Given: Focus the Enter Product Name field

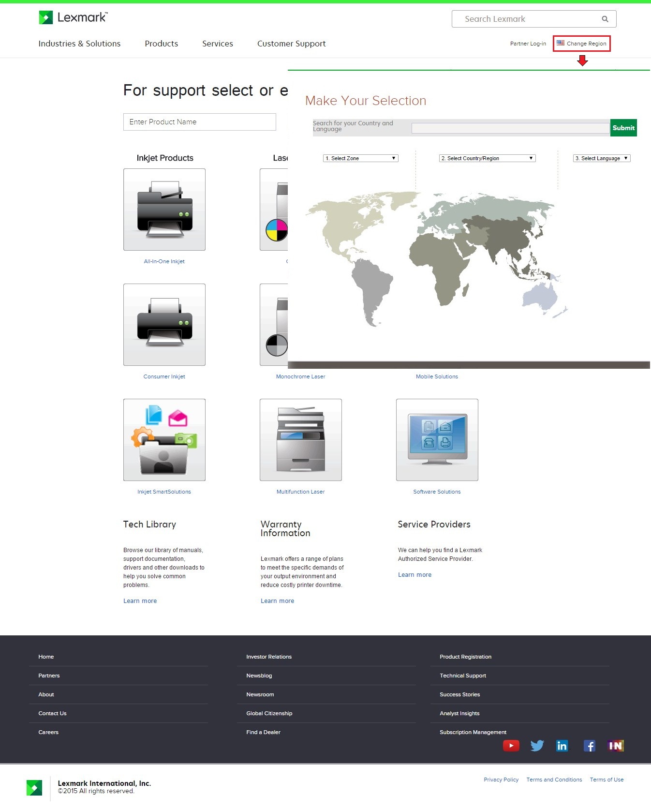Looking at the screenshot, I should click(200, 122).
